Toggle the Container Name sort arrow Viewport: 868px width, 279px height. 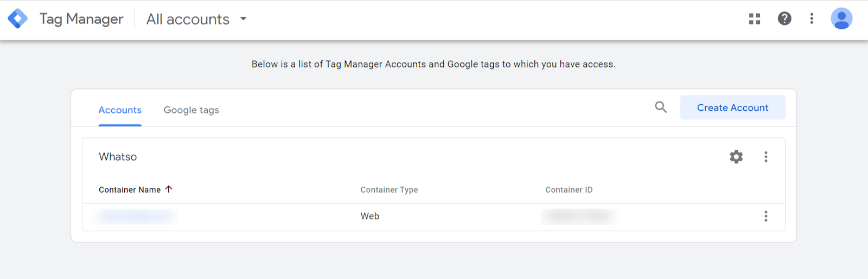[169, 189]
